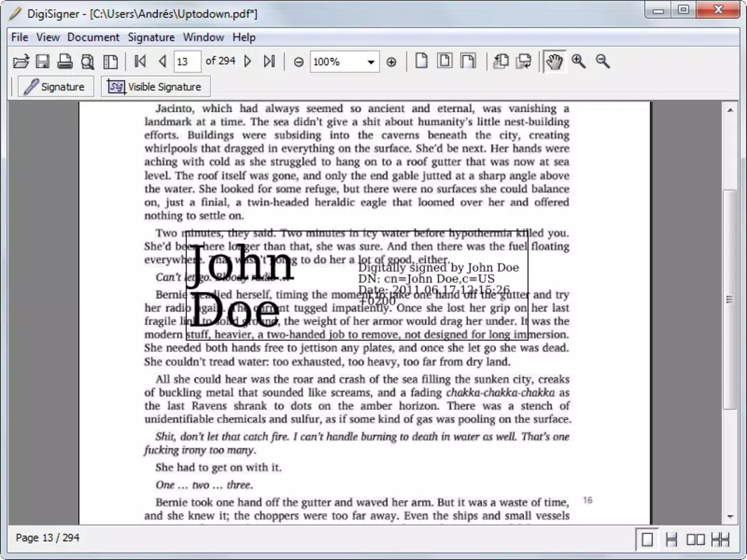Viewport: 747px width, 560px height.
Task: Select the magnifier zoom-out tool
Action: point(603,61)
